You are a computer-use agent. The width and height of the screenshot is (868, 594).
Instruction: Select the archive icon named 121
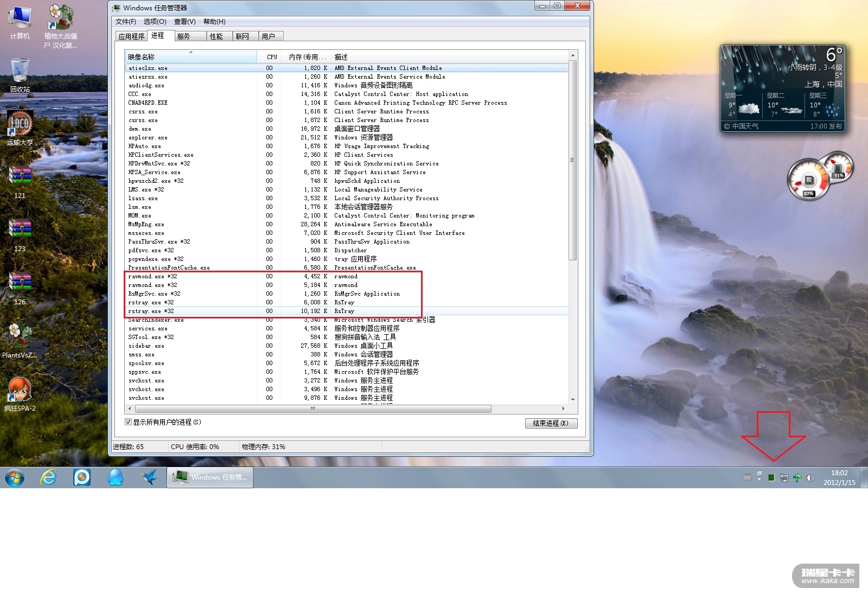[x=20, y=182]
